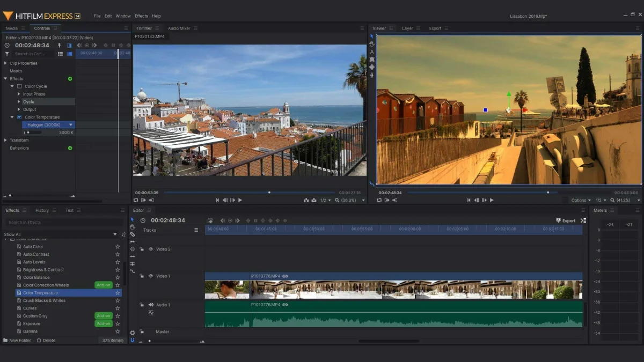Favorite the Curves effect with its star
This screenshot has width=644, height=362.
(118, 308)
